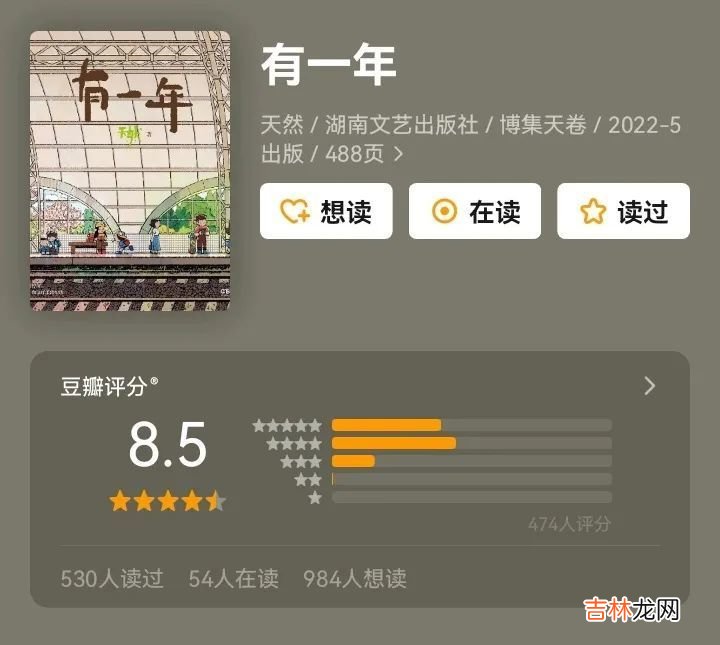Click the three-star rating icons row
This screenshot has width=720, height=645.
tap(301, 461)
